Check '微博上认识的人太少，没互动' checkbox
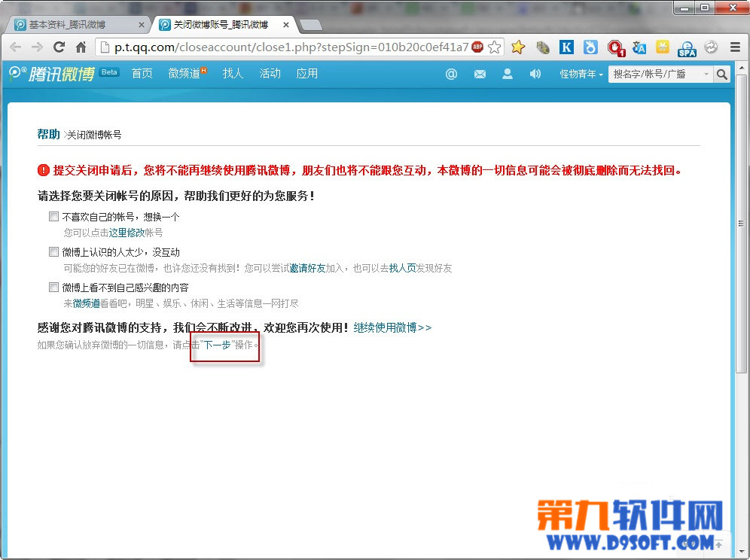 pyautogui.click(x=53, y=252)
